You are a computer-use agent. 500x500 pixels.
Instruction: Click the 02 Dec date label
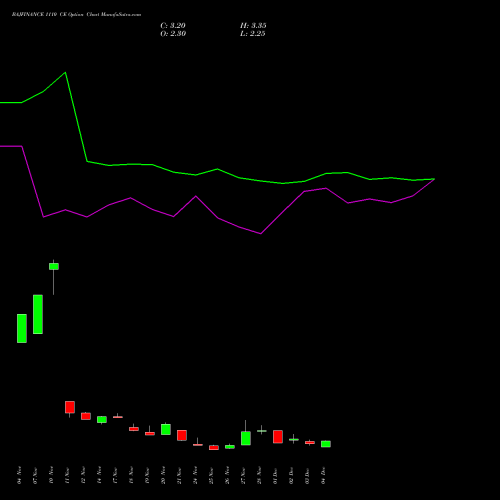click(291, 475)
